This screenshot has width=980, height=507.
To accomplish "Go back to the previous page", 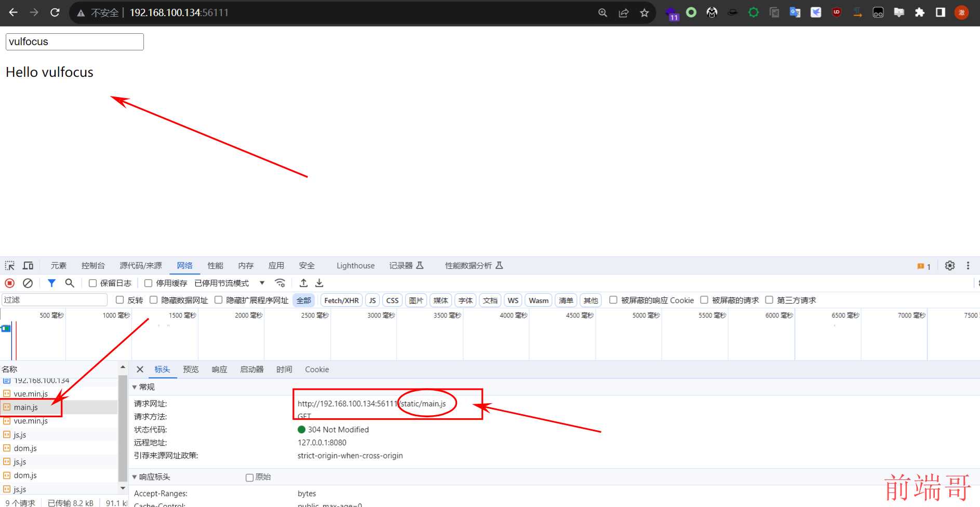I will click(13, 12).
